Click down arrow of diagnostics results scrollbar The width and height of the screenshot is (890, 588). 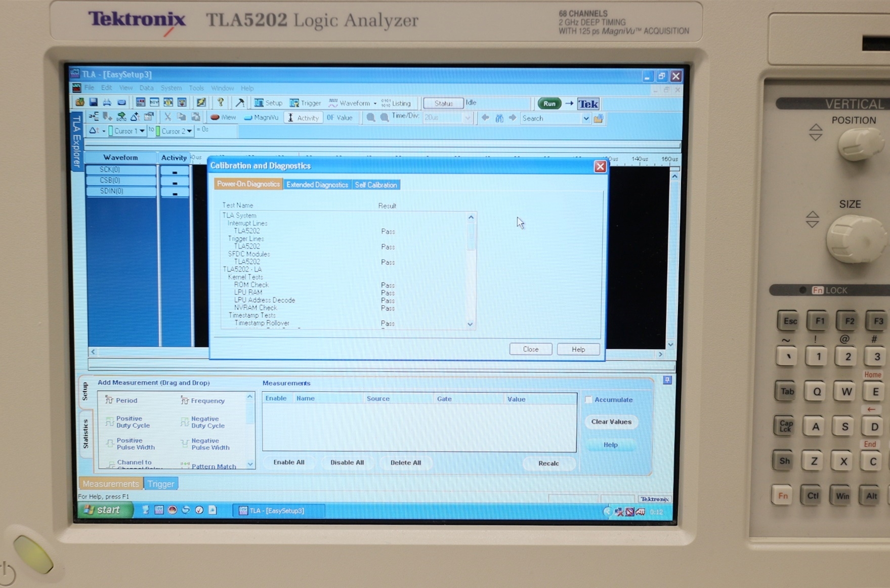471,324
